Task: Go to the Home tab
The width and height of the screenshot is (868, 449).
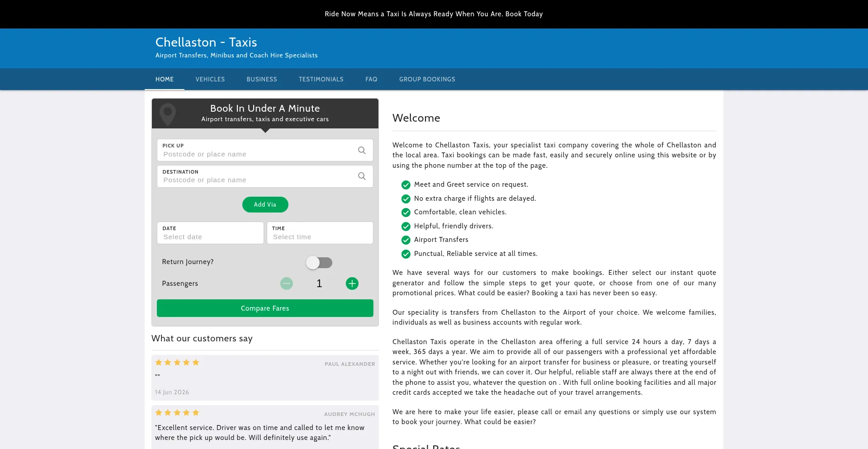Action: [165, 79]
